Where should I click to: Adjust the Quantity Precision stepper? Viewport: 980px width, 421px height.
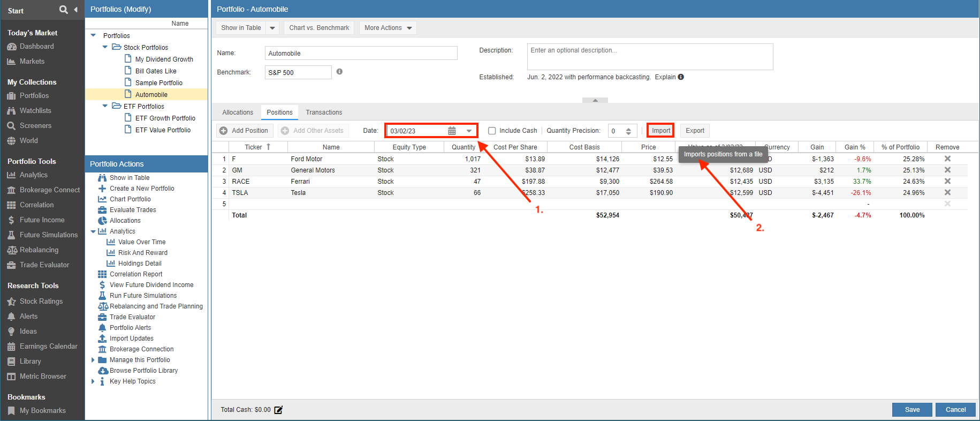(628, 131)
